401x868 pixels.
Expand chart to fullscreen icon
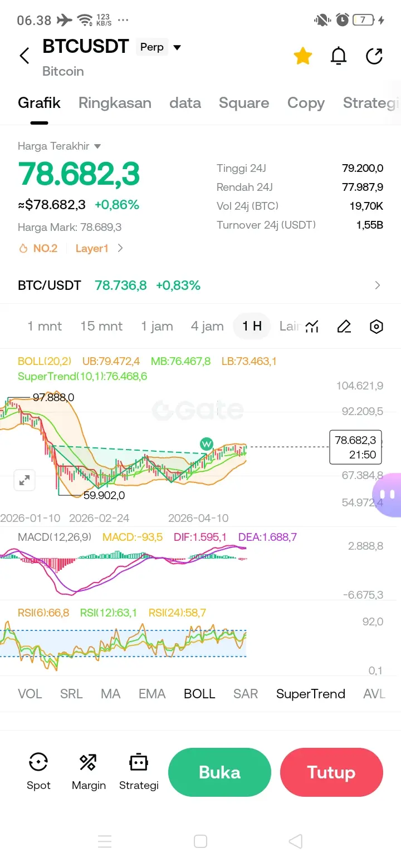pos(25,480)
